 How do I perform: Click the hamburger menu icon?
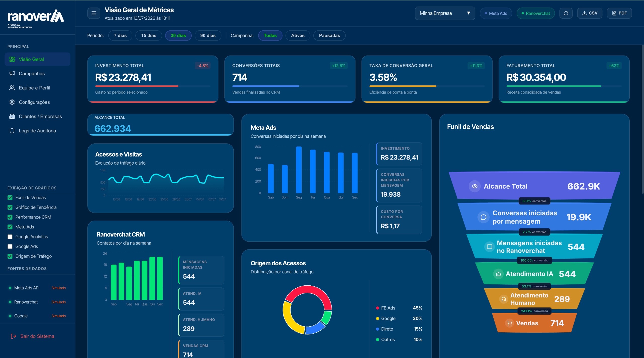pos(94,13)
